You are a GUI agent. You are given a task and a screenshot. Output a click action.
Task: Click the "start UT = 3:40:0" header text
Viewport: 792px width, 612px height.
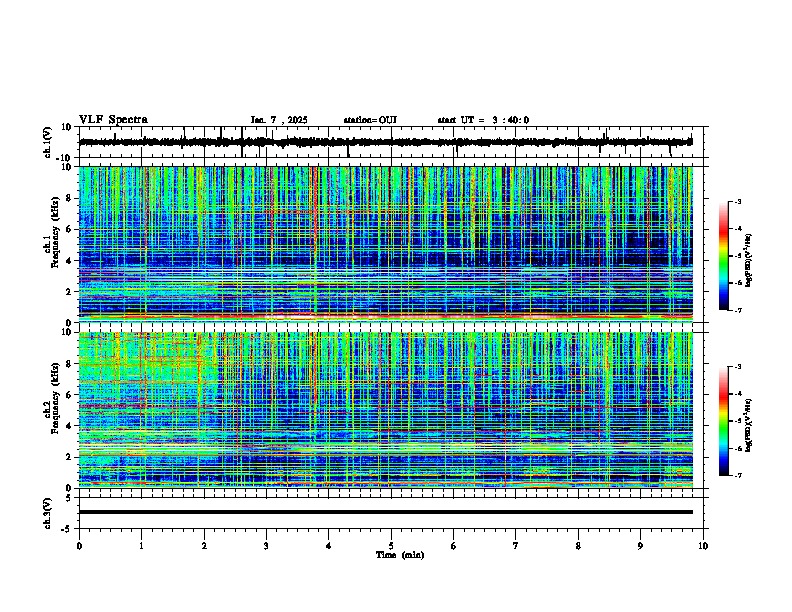[x=483, y=120]
